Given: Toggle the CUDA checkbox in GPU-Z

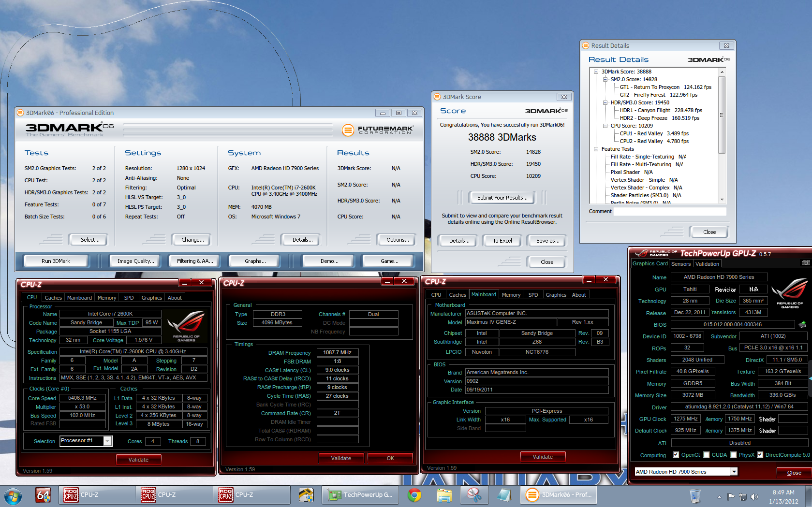Looking at the screenshot, I should (707, 455).
